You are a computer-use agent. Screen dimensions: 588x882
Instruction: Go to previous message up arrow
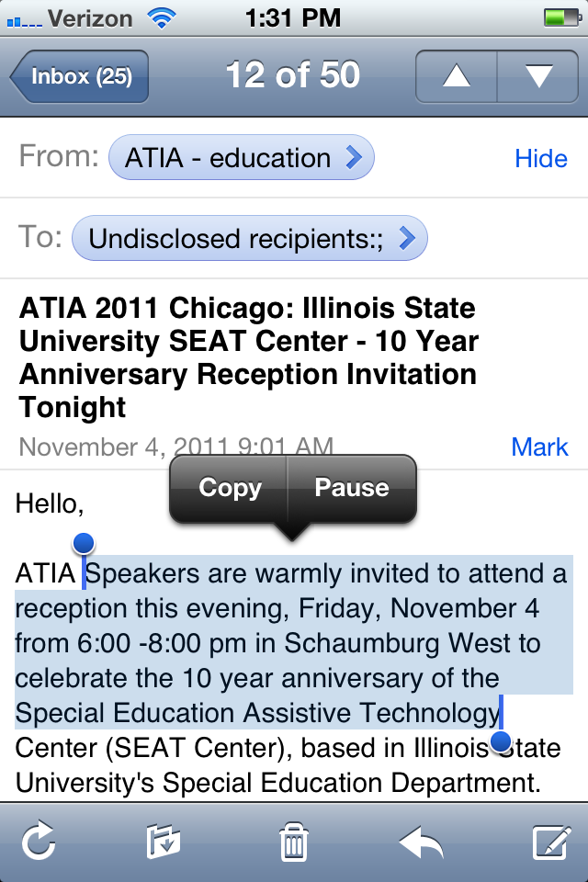click(457, 76)
